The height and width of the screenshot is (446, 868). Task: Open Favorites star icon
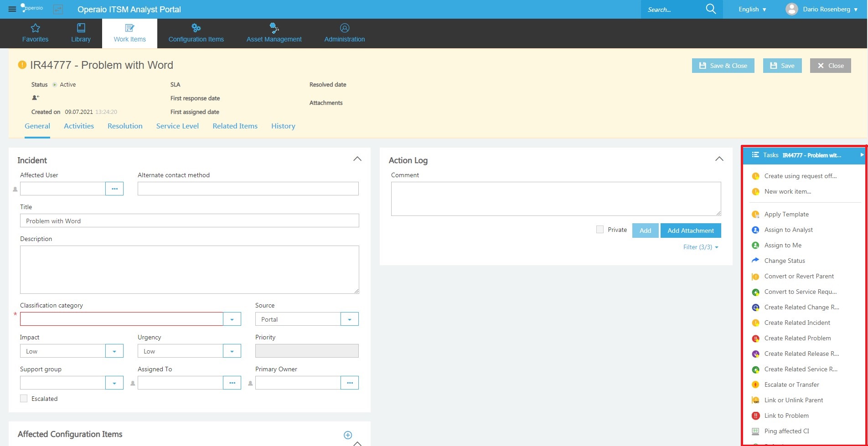(x=35, y=28)
